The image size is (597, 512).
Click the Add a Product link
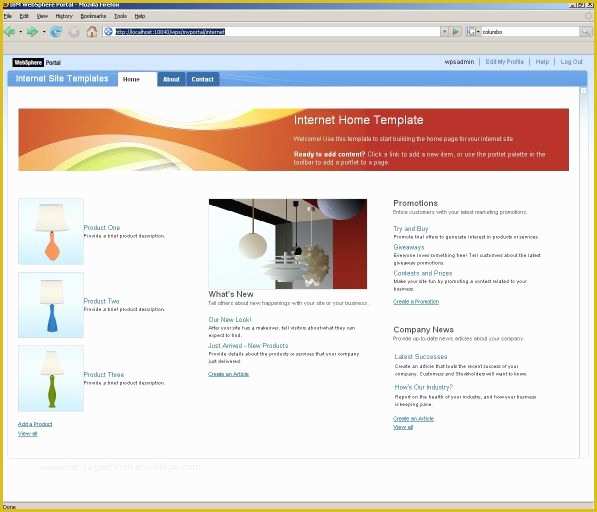[x=35, y=424]
